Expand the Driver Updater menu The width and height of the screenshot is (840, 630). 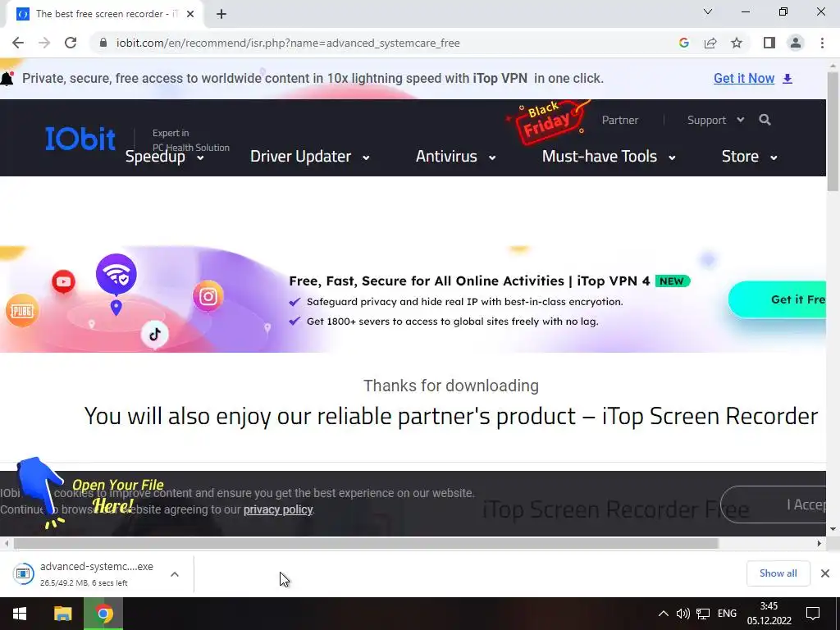309,157
